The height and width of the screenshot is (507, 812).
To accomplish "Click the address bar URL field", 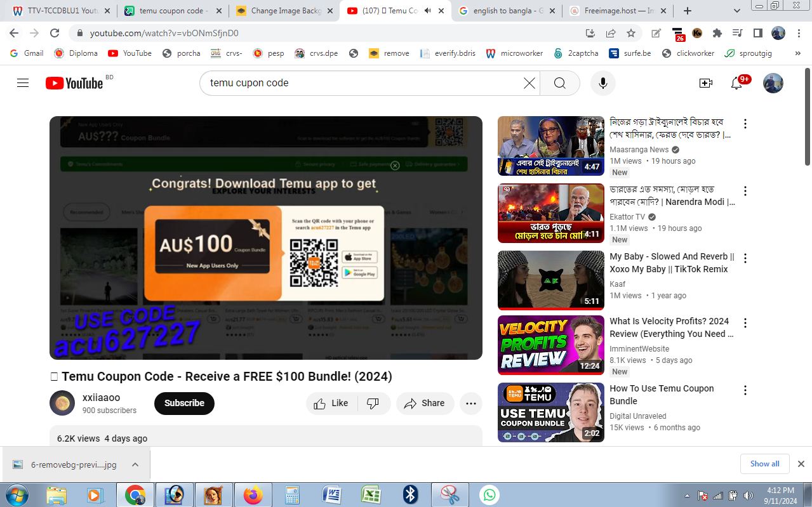I will pos(330,33).
